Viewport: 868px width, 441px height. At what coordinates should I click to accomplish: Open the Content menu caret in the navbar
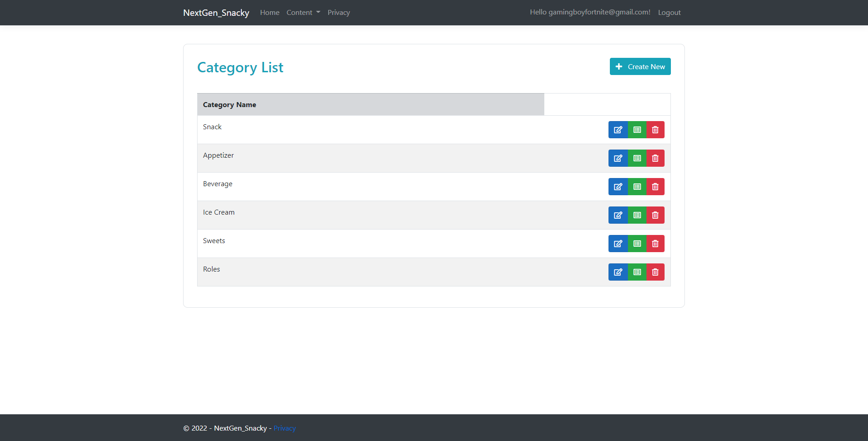tap(318, 13)
